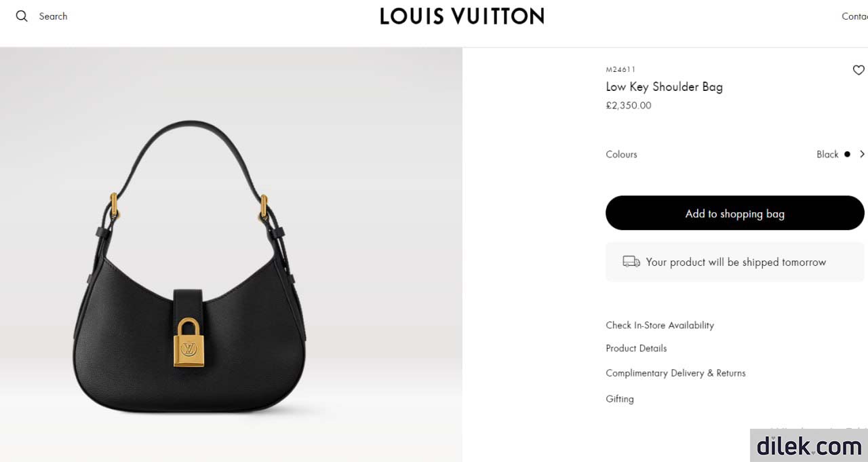Viewport: 868px width, 462px height.
Task: Click the magnifying glass search icon
Action: (22, 16)
